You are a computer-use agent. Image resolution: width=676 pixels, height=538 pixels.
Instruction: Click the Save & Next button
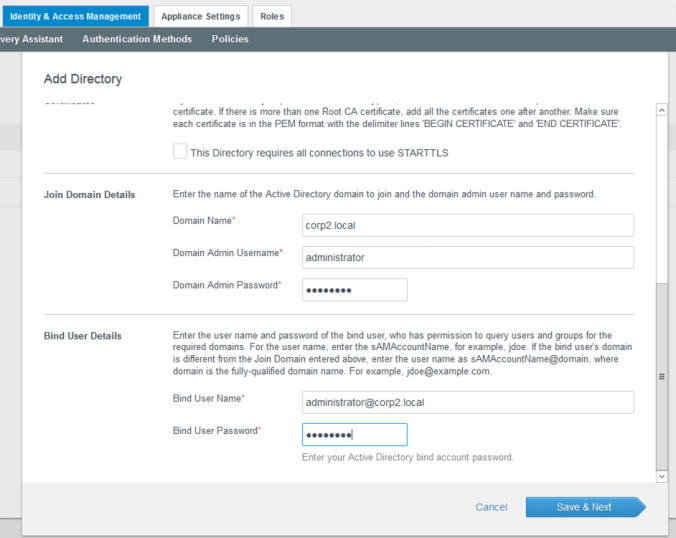tap(585, 507)
